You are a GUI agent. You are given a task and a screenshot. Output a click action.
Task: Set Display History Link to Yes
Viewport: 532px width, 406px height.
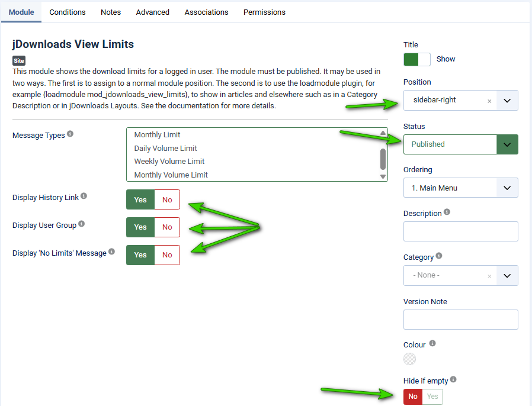(140, 199)
